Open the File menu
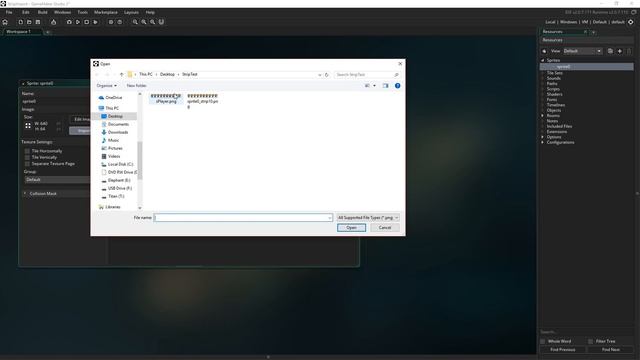 (9, 12)
